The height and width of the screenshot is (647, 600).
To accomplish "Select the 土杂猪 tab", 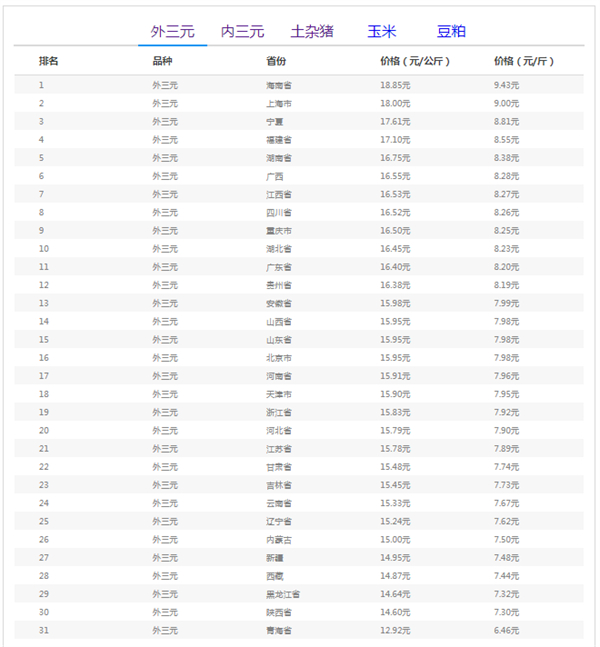I will 312,32.
